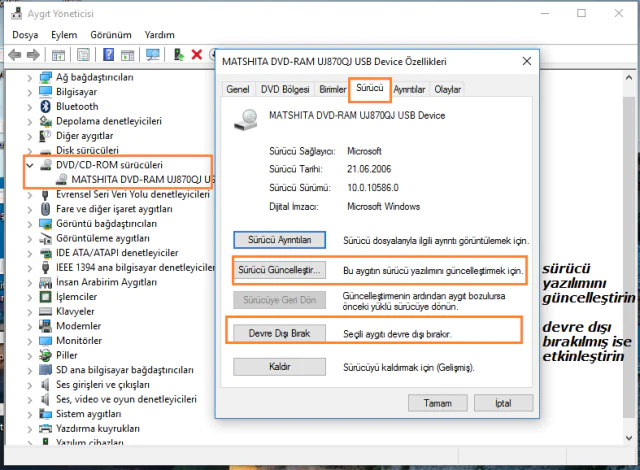Open the Properties toolbar icon
The width and height of the screenshot is (640, 470).
click(x=83, y=55)
